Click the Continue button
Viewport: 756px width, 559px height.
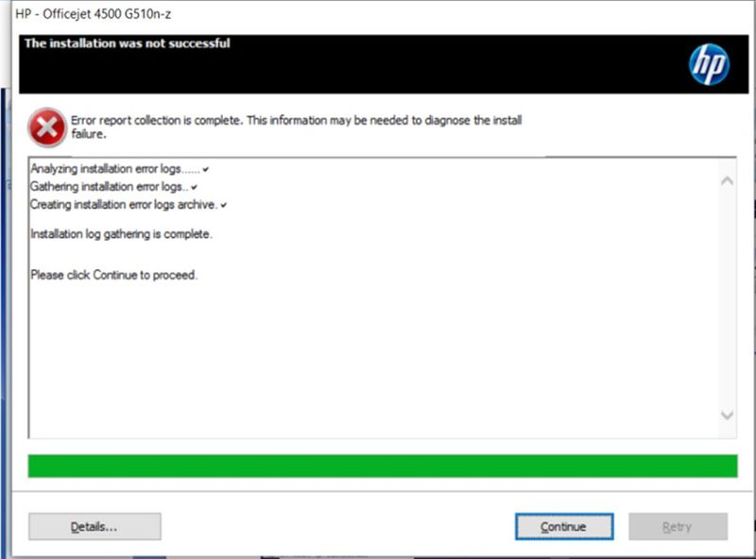pos(564,526)
